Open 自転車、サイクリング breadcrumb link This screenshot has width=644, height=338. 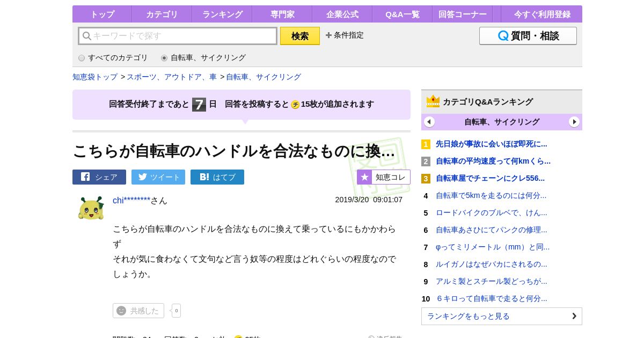click(x=264, y=77)
